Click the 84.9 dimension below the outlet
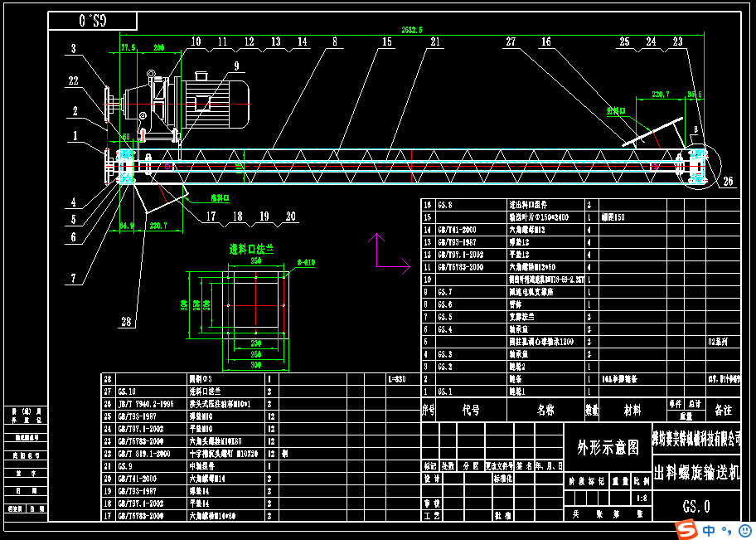Viewport: 756px width, 540px height. [126, 225]
